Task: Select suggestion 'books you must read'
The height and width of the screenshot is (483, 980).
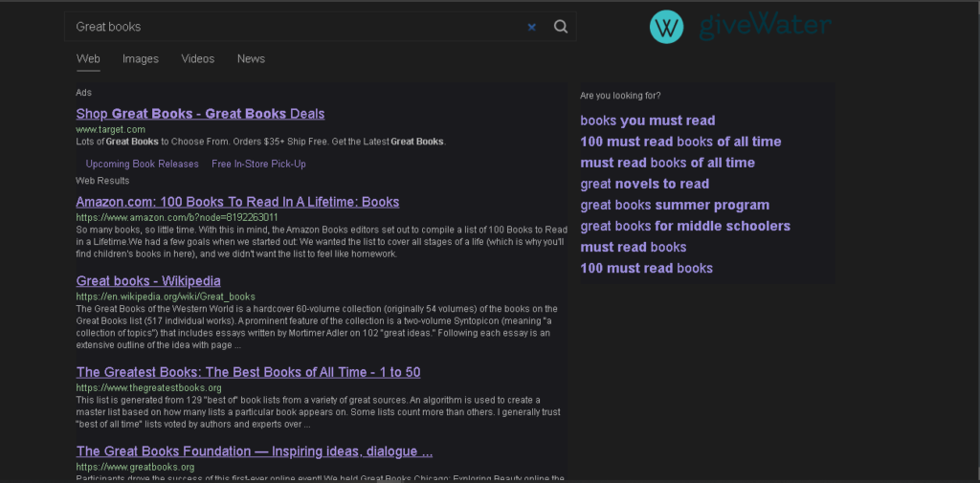Action: (648, 121)
